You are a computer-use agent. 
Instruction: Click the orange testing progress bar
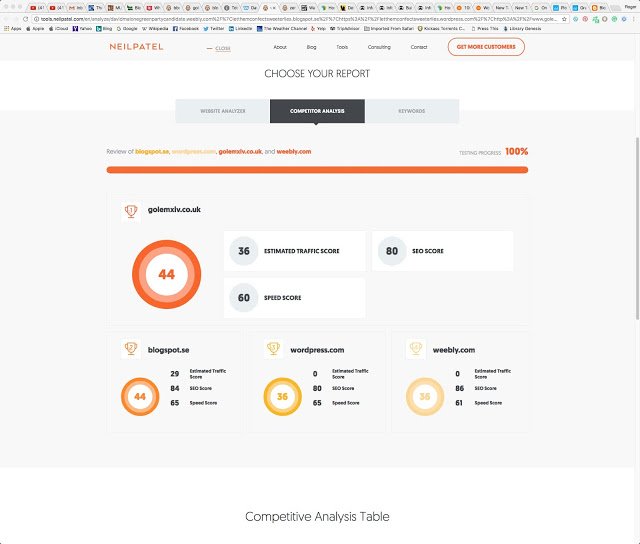317,170
